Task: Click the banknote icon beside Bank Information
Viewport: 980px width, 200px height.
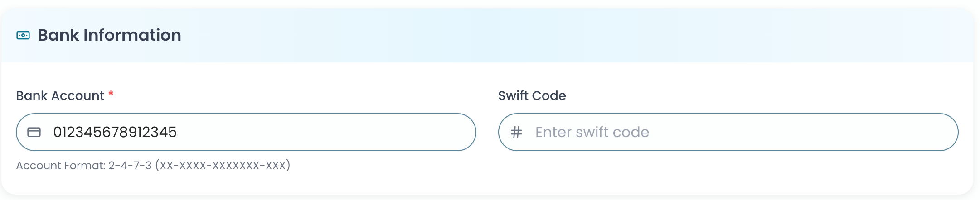Action: 23,35
